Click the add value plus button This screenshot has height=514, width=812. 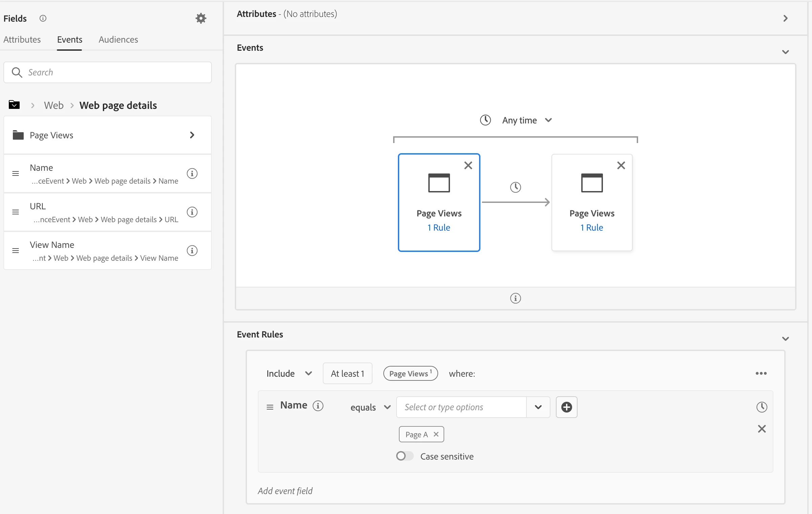566,407
